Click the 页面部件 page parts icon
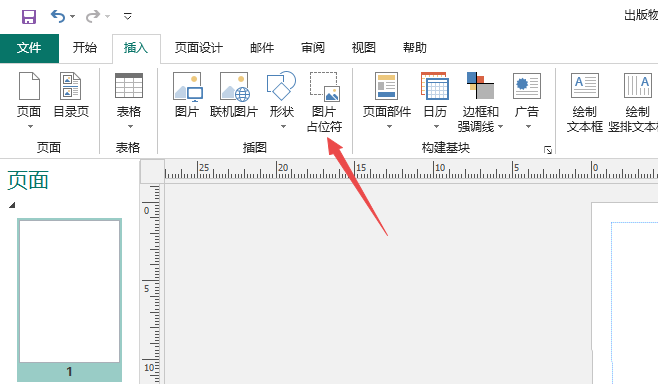This screenshot has width=658, height=384. [x=386, y=86]
